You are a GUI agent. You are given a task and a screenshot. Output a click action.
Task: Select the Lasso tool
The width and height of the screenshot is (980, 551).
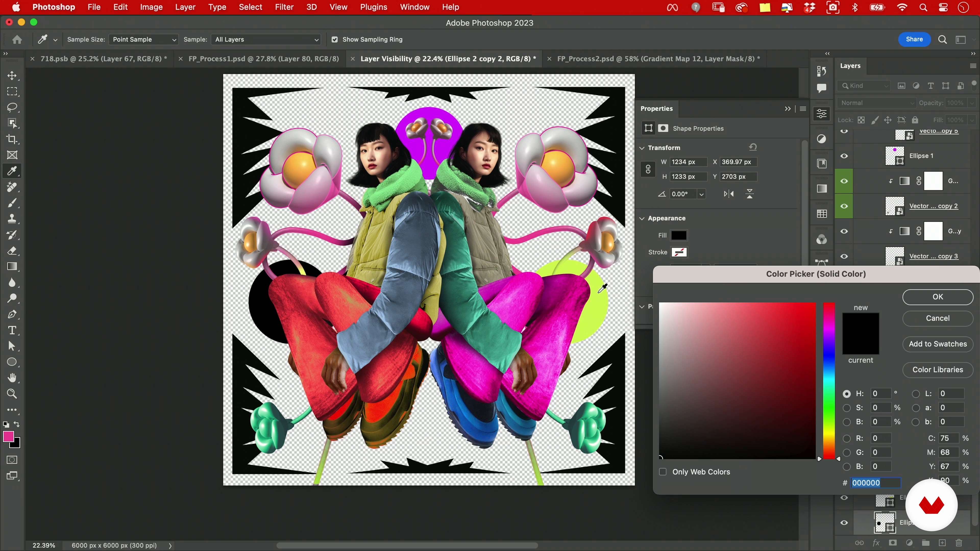[x=12, y=108]
